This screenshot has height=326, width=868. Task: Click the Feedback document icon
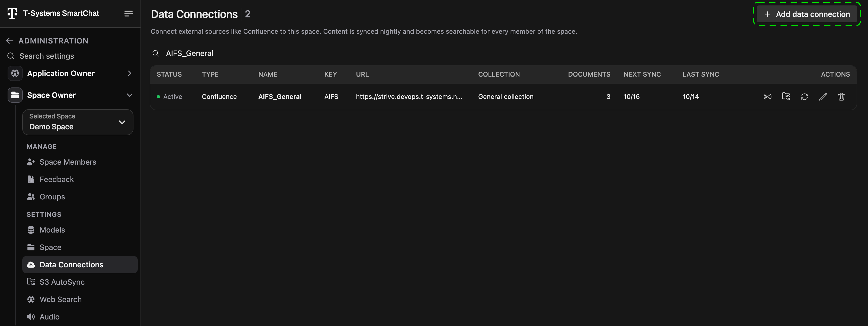[31, 180]
